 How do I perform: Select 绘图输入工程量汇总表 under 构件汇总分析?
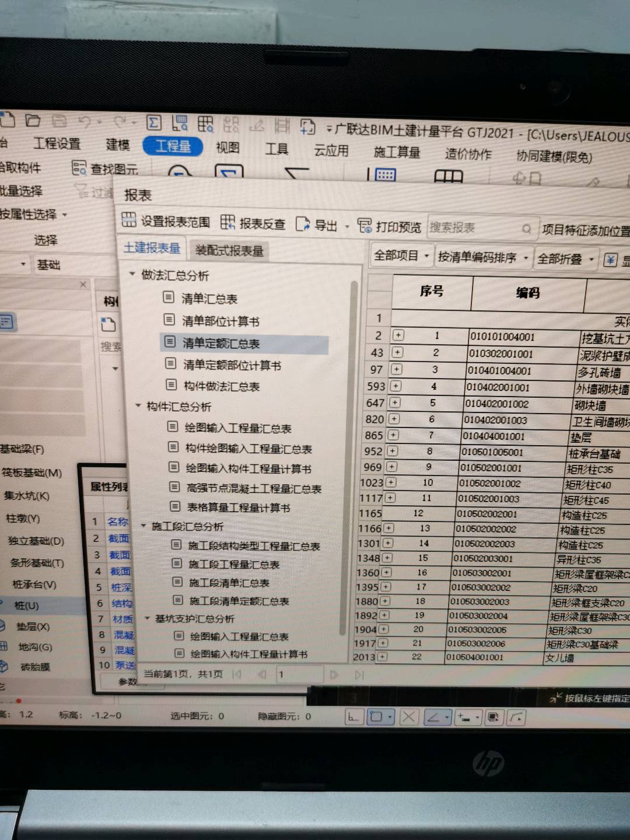click(238, 428)
